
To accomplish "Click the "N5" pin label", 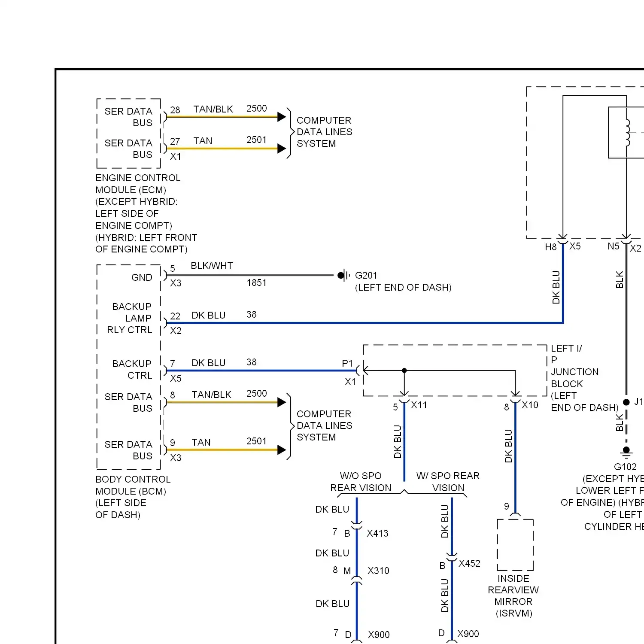I will [614, 246].
